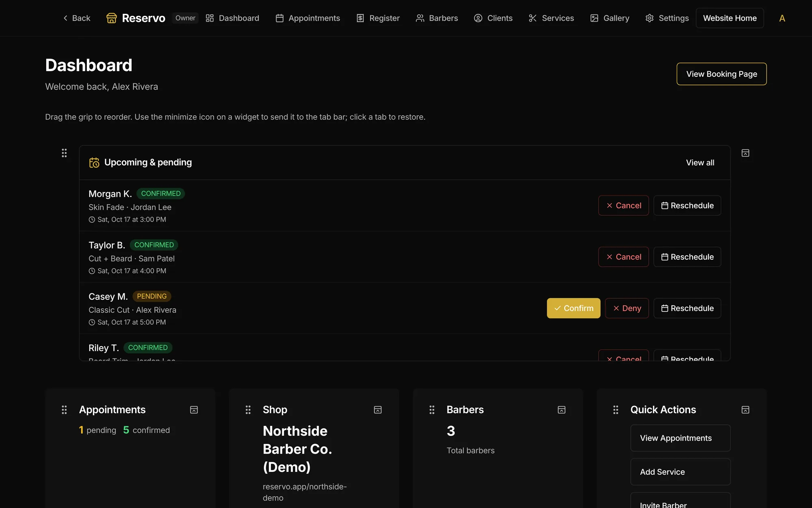Viewport: 812px width, 508px height.
Task: Click the calendar-clock icon beside Upcoming & pending
Action: point(94,163)
